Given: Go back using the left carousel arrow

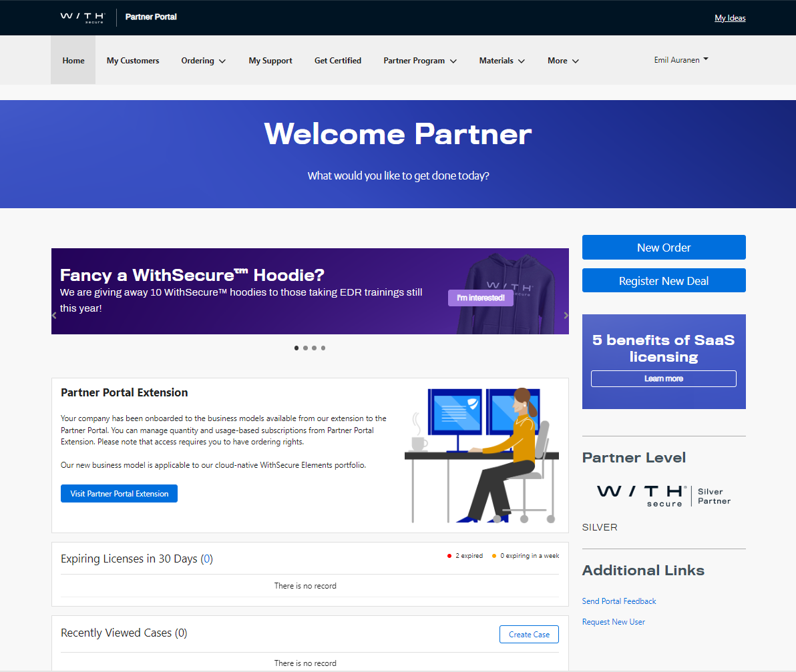Looking at the screenshot, I should coord(53,315).
